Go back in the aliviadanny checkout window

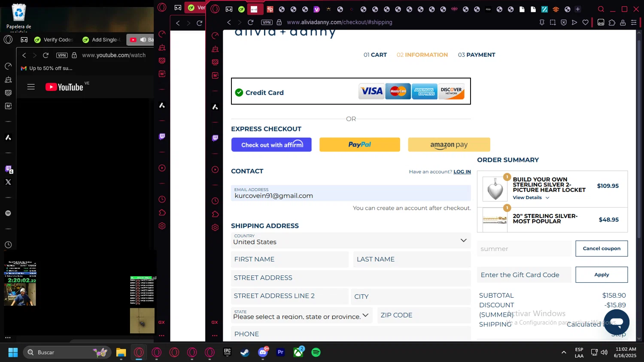point(229,22)
